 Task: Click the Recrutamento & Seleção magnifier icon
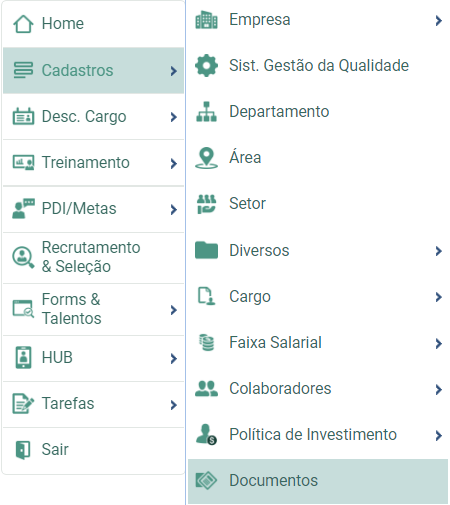(x=23, y=257)
